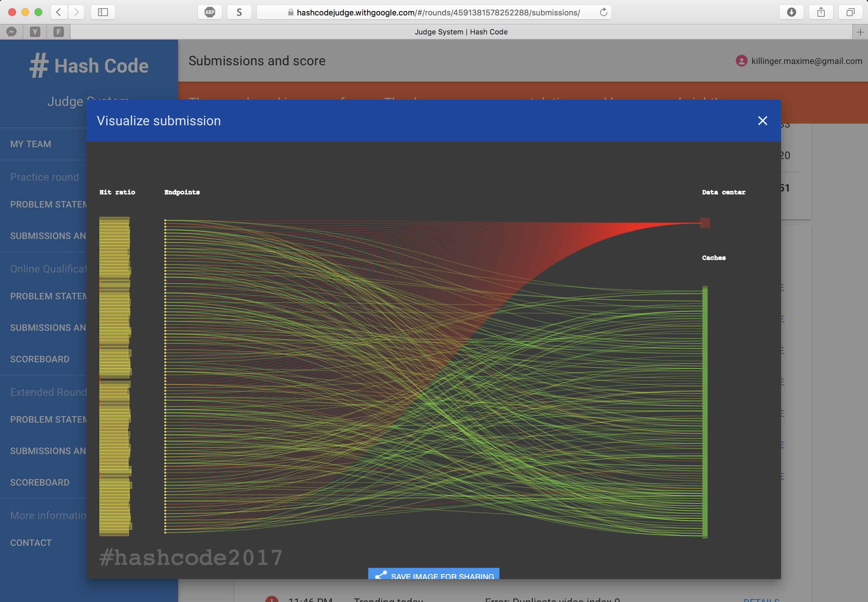
Task: Click the address bar URL field
Action: [437, 12]
